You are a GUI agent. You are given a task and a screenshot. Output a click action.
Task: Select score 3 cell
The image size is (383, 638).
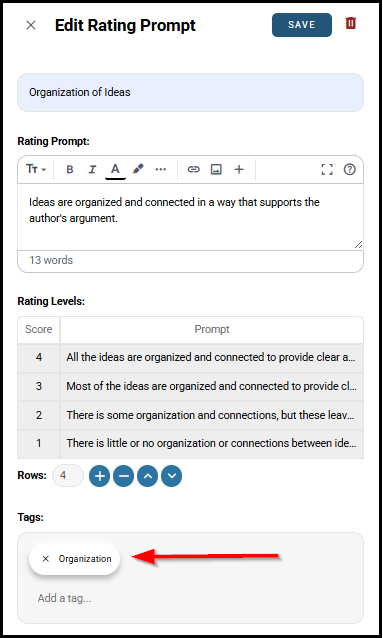[39, 386]
